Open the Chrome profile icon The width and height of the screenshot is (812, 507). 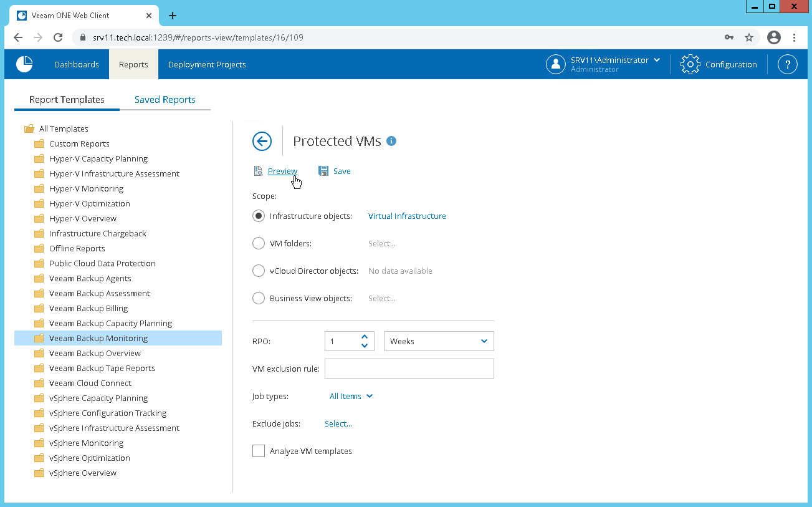click(774, 37)
